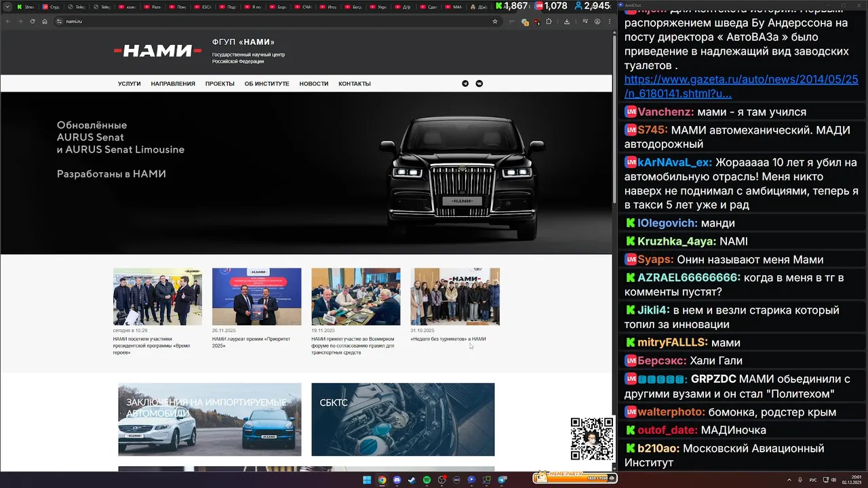Click the NAMI logo in the header
Image resolution: width=868 pixels, height=488 pixels.
pyautogui.click(x=157, y=51)
